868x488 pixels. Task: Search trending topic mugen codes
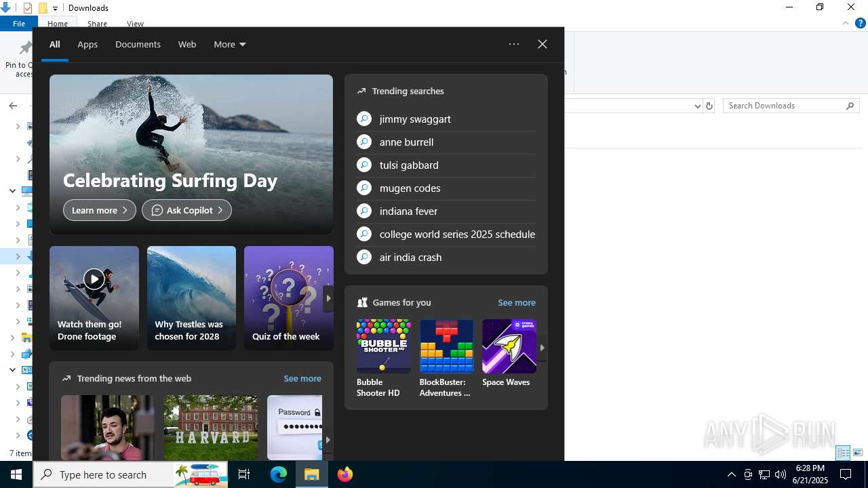446,188
